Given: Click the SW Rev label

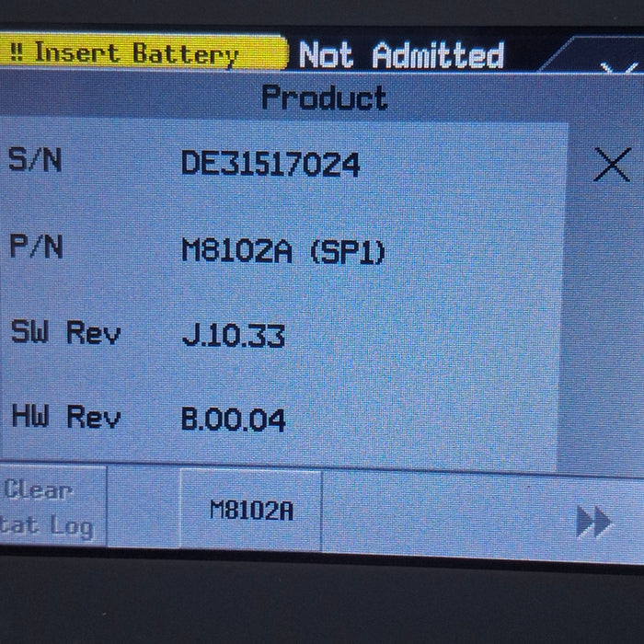Looking at the screenshot, I should pyautogui.click(x=65, y=332).
